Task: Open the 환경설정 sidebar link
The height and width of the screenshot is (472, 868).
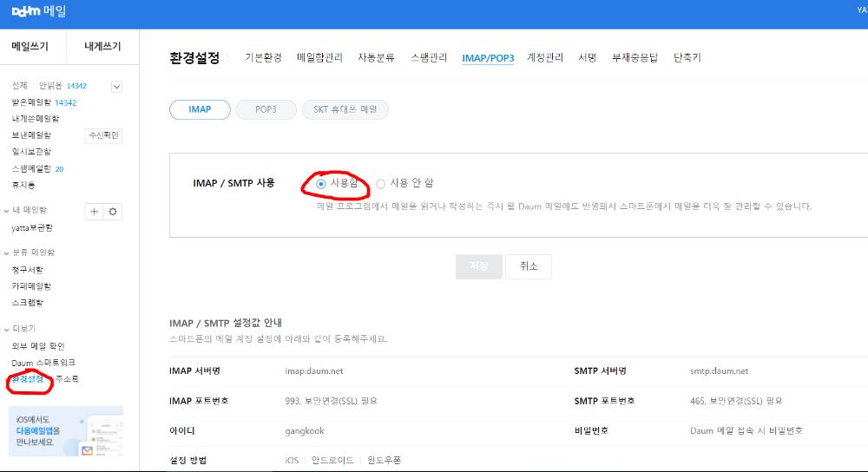Action: 28,379
